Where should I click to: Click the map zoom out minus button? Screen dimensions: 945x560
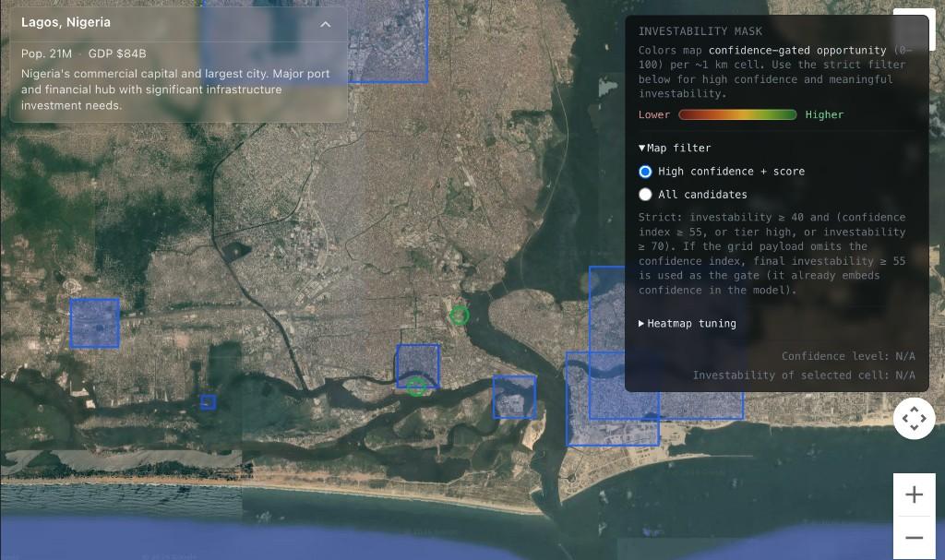click(x=914, y=538)
